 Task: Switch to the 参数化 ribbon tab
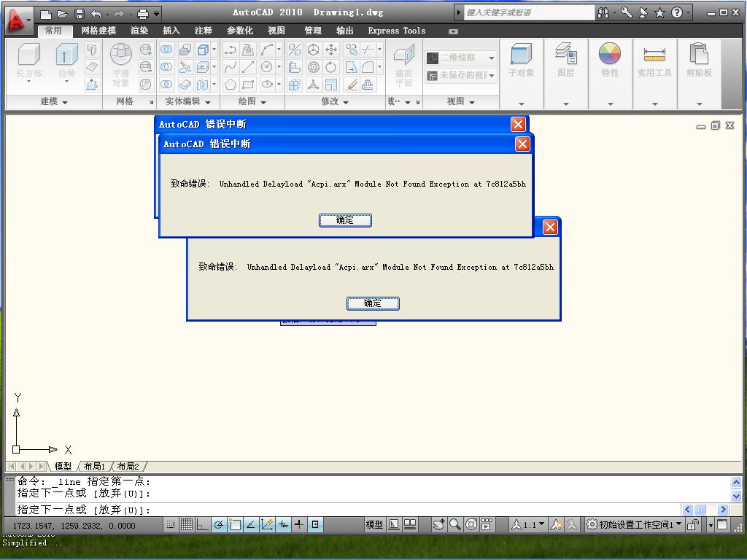(239, 31)
